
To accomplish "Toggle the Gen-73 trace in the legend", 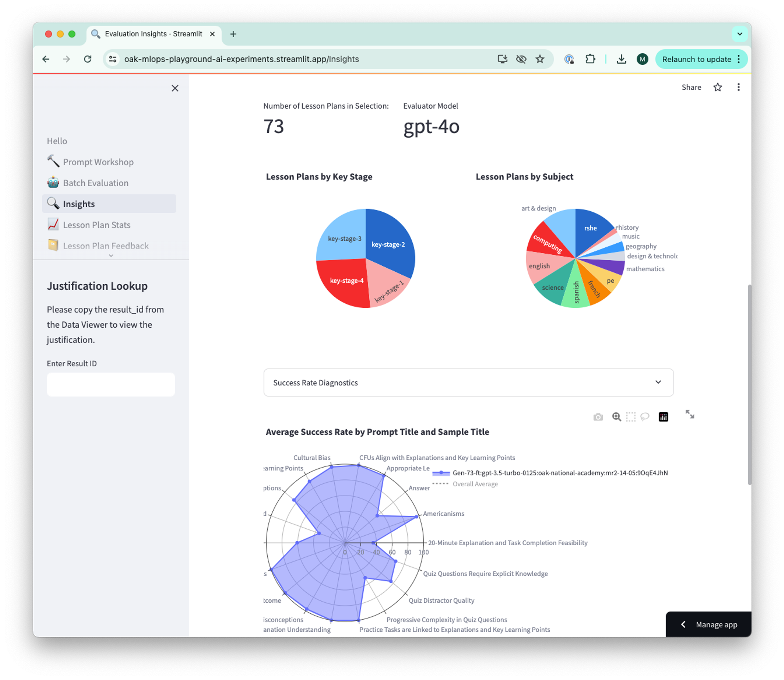I will (x=559, y=473).
